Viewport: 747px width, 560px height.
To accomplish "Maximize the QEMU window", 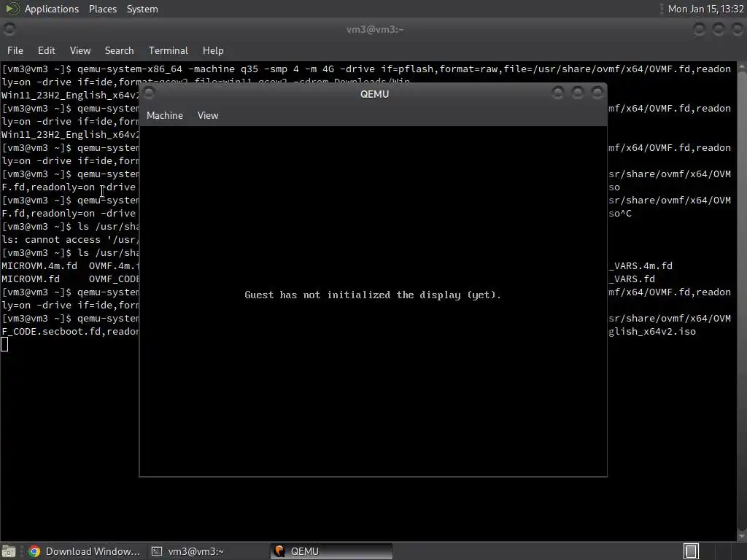I will [x=578, y=93].
